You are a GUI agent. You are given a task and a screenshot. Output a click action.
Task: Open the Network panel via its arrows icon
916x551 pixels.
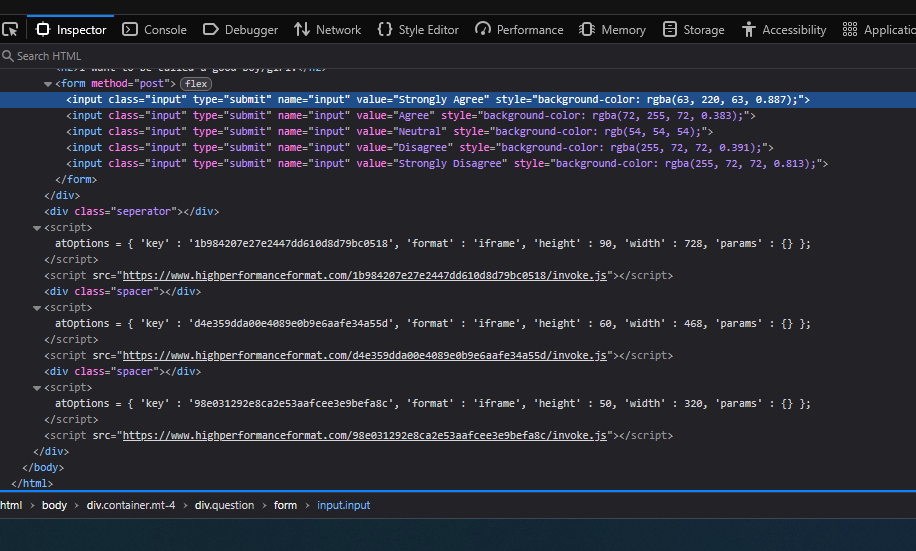302,30
